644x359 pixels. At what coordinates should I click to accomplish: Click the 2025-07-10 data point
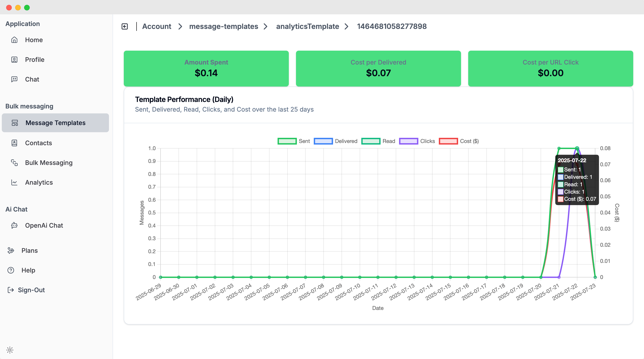pos(360,277)
